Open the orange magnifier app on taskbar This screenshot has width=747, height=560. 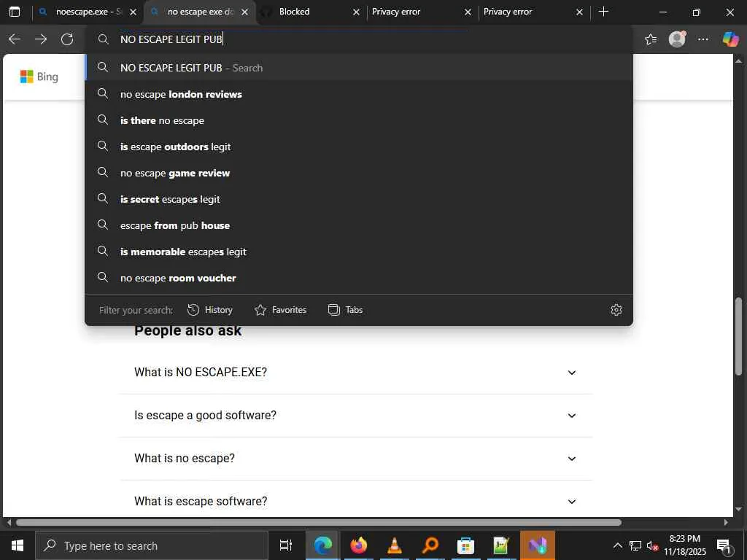[430, 545]
